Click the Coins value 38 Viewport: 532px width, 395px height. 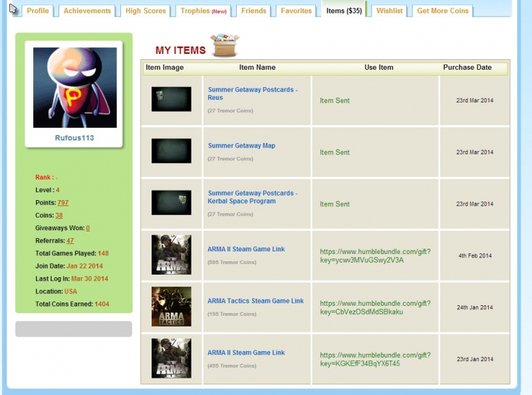coord(59,215)
